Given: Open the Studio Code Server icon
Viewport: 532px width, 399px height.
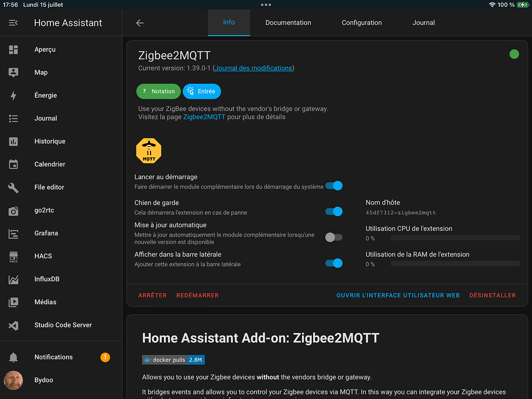Looking at the screenshot, I should click(x=13, y=325).
